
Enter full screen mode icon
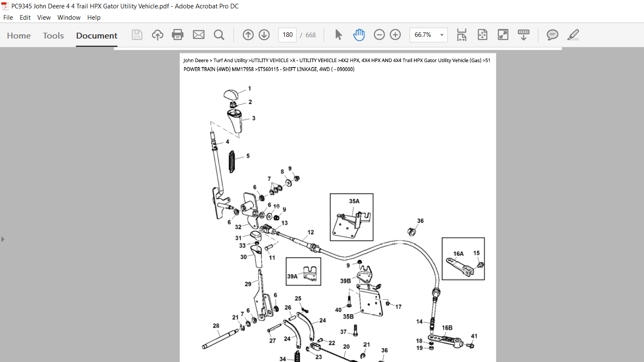(x=503, y=35)
